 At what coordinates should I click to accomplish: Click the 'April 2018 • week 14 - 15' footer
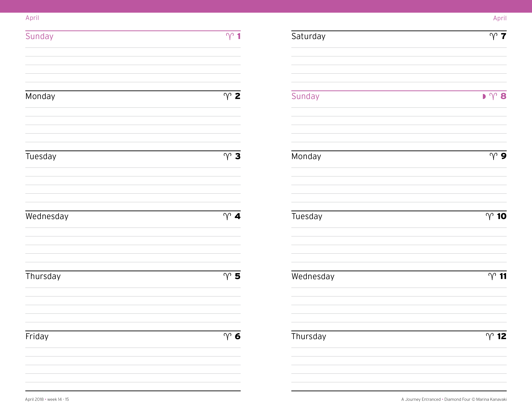47,399
